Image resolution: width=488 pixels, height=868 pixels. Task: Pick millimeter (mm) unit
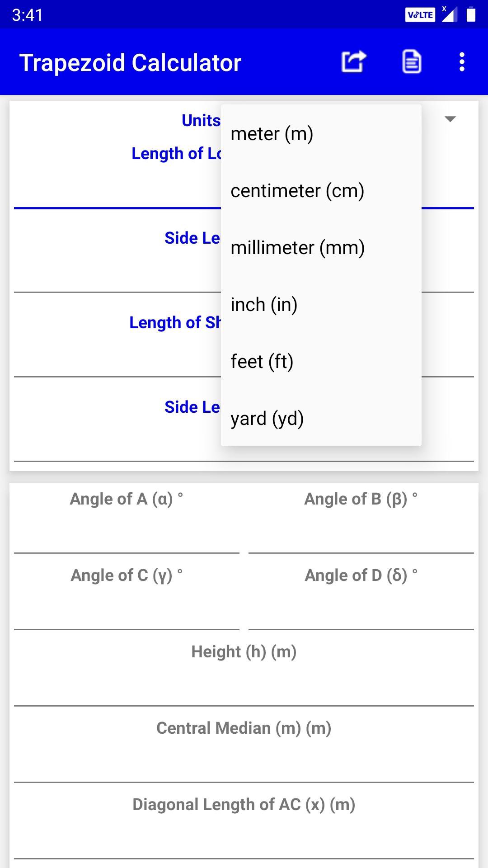(321, 248)
